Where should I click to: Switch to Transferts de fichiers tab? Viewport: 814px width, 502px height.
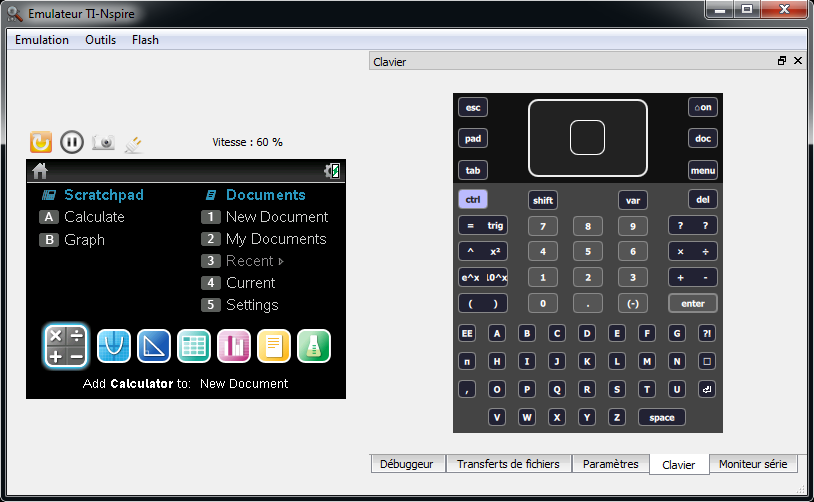click(x=508, y=464)
